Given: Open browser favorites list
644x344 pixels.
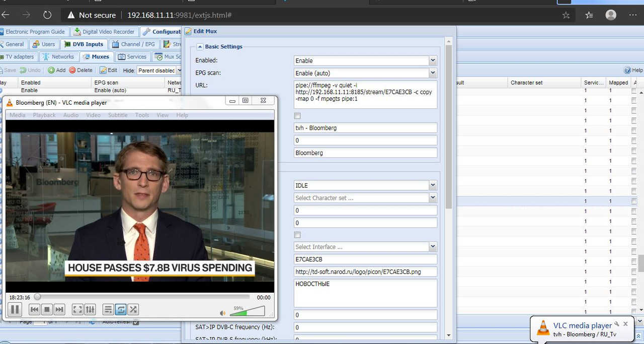Looking at the screenshot, I should point(589,15).
